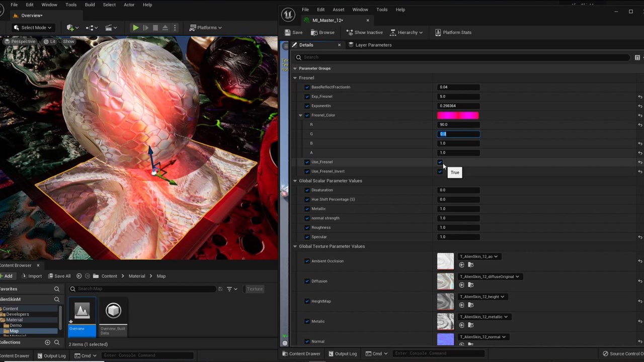The height and width of the screenshot is (362, 644).
Task: Start Play in Editor with green play button
Action: (135, 28)
